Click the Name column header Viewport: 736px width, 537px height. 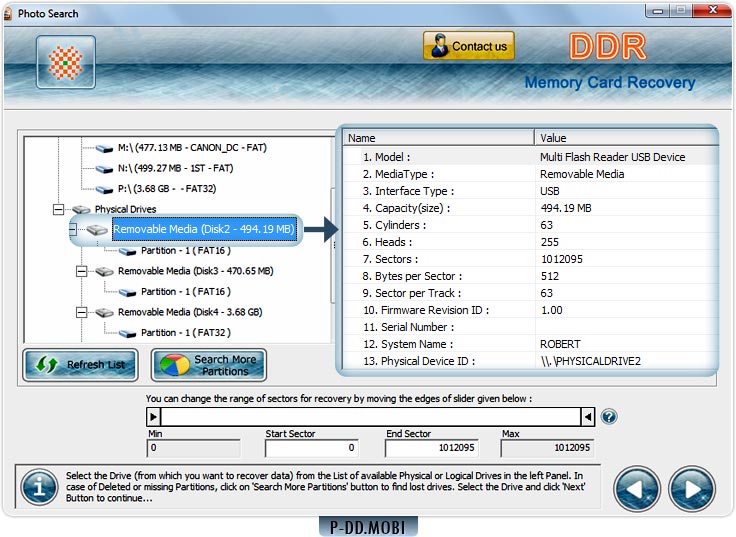click(439, 138)
